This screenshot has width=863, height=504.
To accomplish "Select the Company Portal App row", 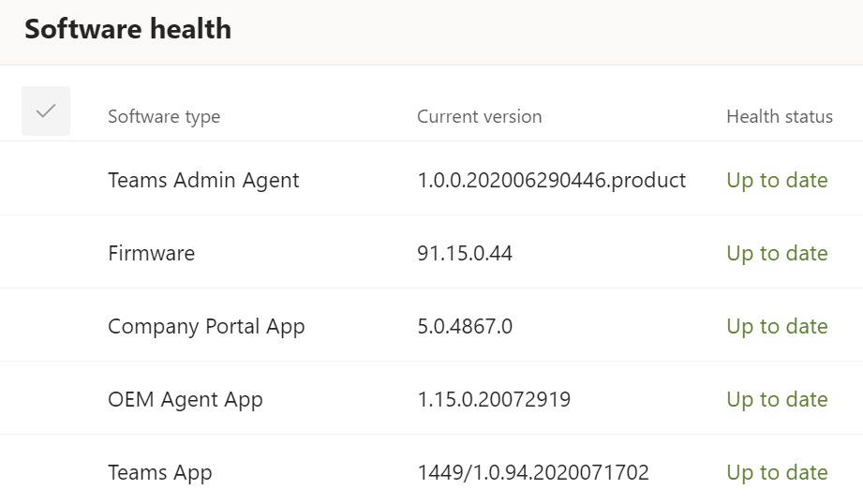I will click(x=206, y=326).
